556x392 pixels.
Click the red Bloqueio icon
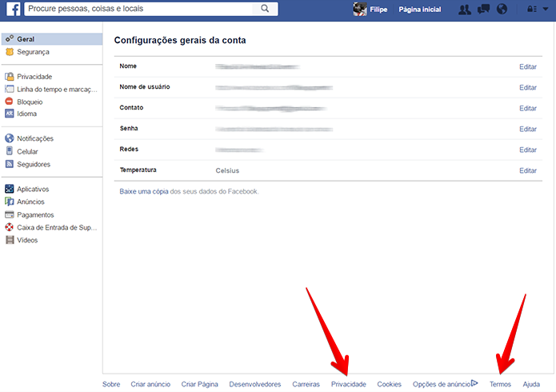click(10, 102)
